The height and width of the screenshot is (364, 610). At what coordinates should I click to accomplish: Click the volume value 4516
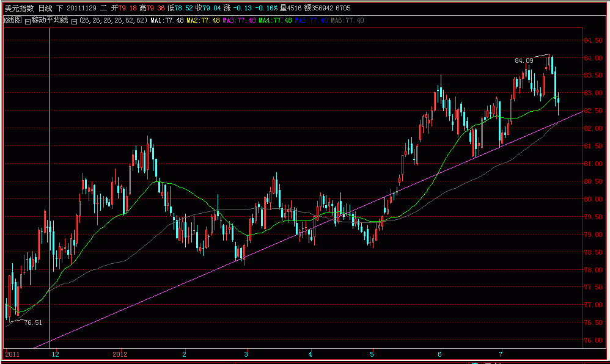pyautogui.click(x=294, y=8)
